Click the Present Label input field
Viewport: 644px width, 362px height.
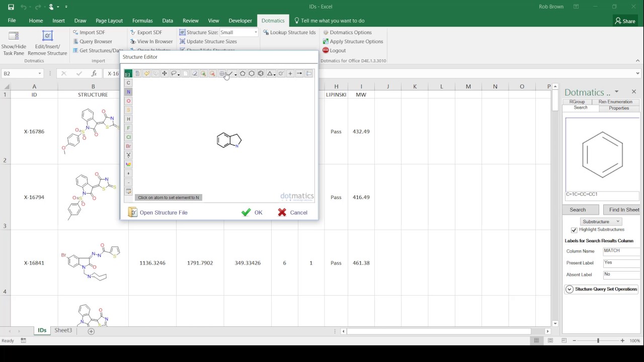621,263
